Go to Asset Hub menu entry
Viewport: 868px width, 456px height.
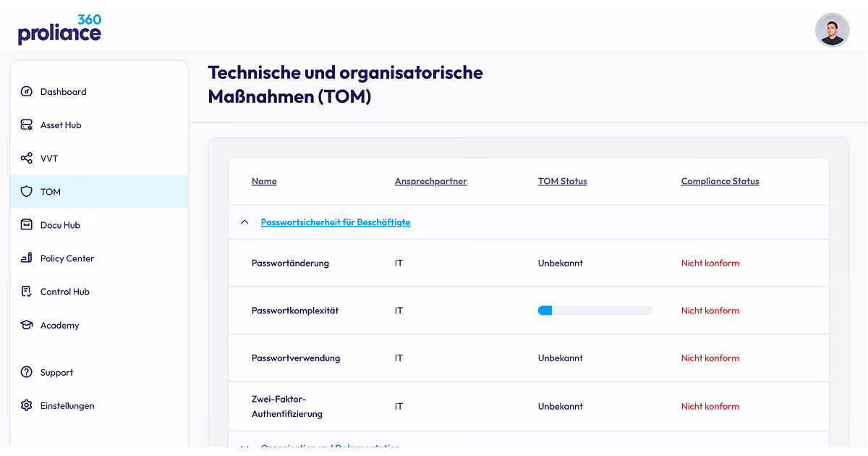99,125
